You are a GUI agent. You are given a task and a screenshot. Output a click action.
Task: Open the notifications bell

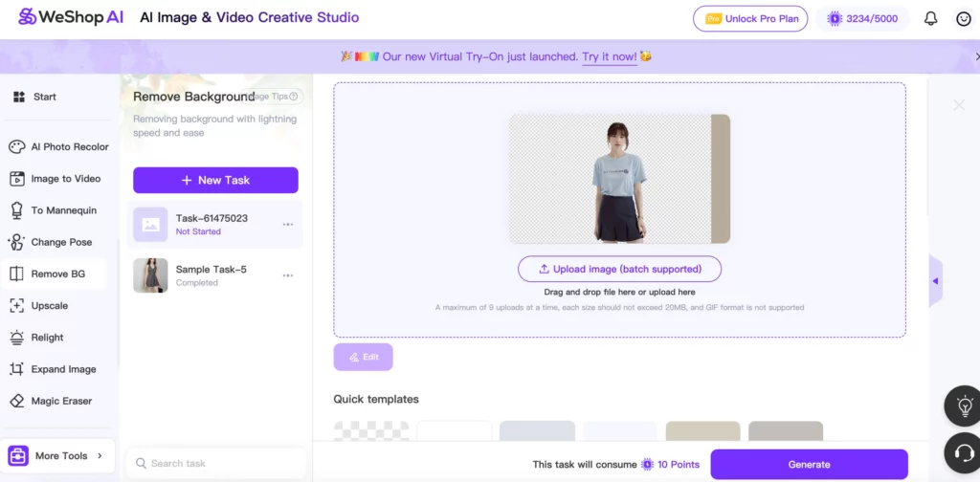click(x=930, y=19)
